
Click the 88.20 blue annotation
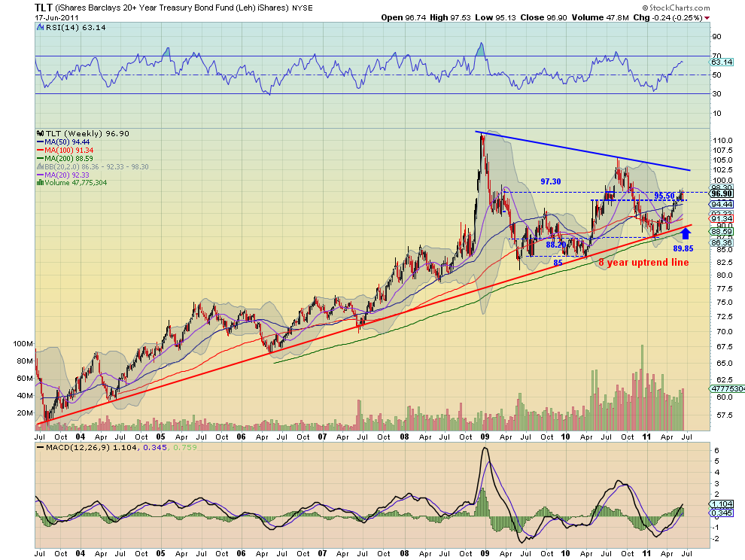555,245
